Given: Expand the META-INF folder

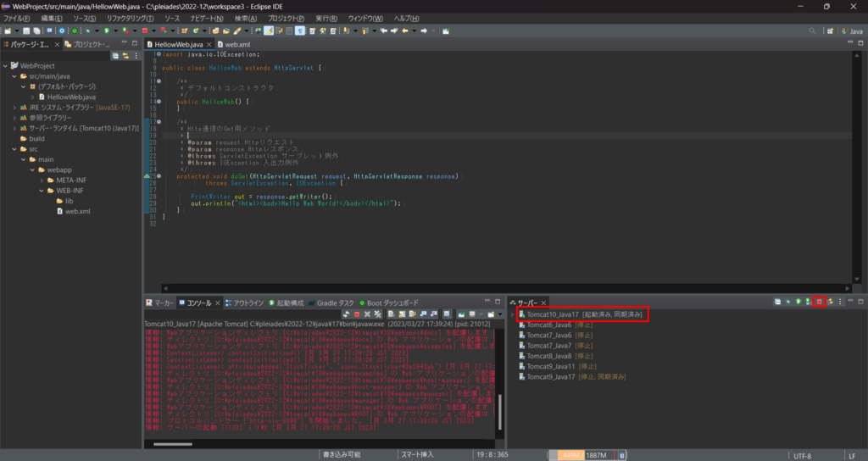Looking at the screenshot, I should (40, 180).
